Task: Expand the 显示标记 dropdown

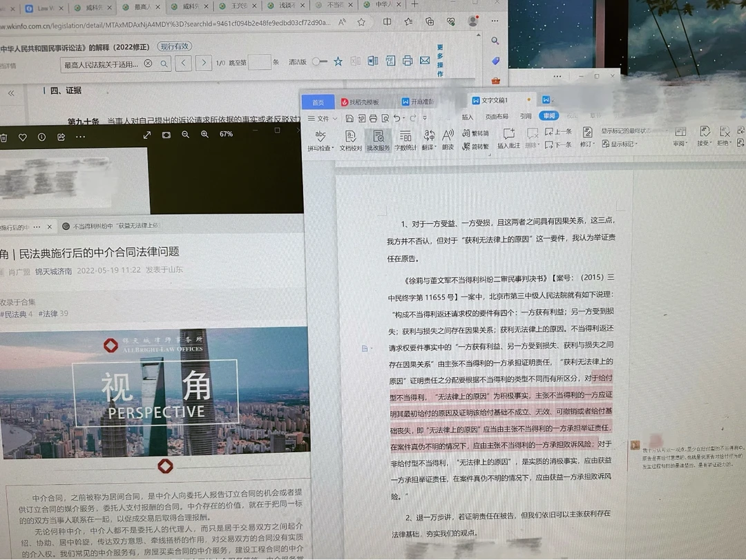Action: tap(620, 144)
